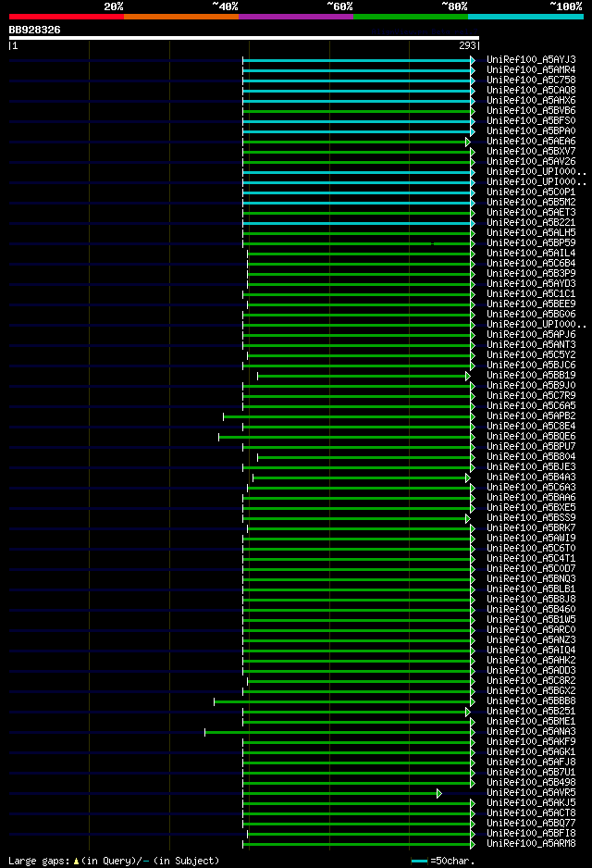
Task: Open hit UniRef100_A5ANZ3
Action: coord(531,640)
